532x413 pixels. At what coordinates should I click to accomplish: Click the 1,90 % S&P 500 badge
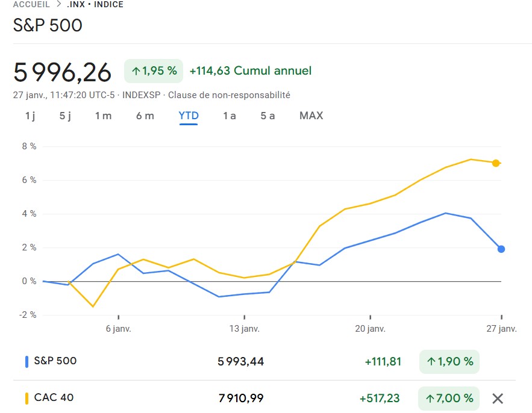click(x=449, y=362)
